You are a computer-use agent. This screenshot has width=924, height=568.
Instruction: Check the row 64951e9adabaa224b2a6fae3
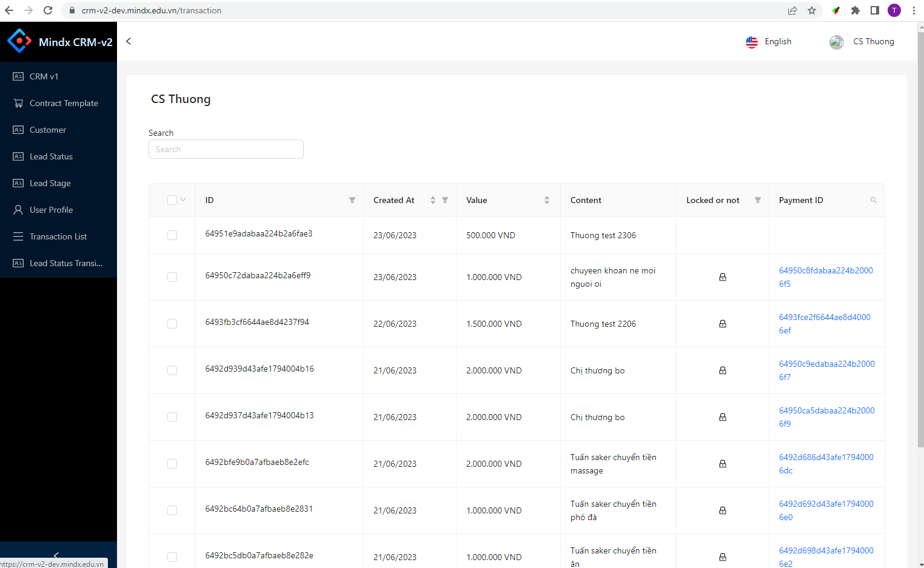[x=172, y=235]
